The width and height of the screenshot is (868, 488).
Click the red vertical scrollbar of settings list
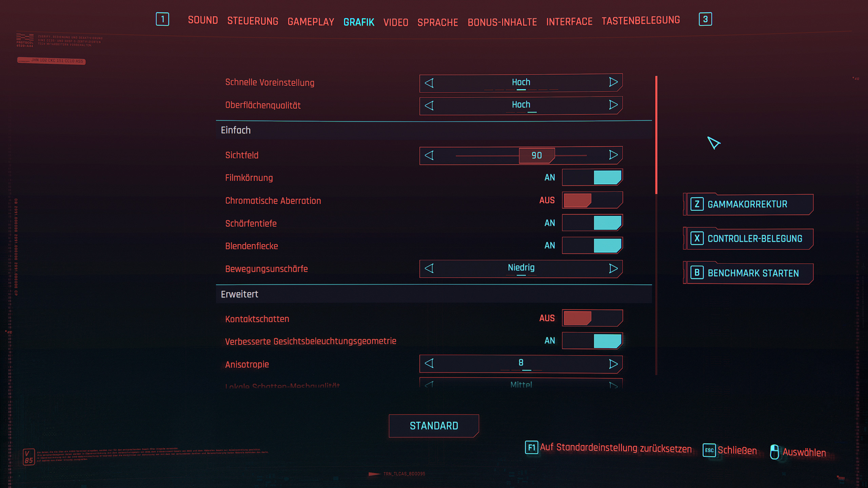[x=656, y=136]
